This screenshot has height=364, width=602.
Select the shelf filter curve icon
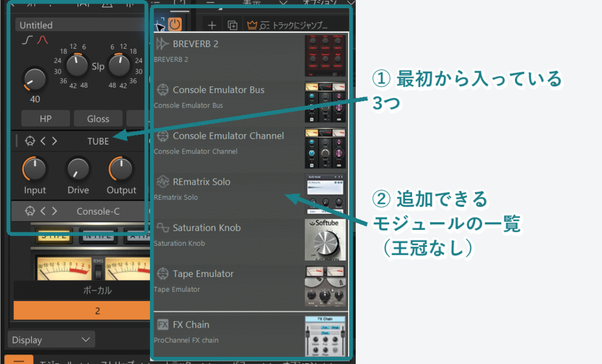click(27, 40)
